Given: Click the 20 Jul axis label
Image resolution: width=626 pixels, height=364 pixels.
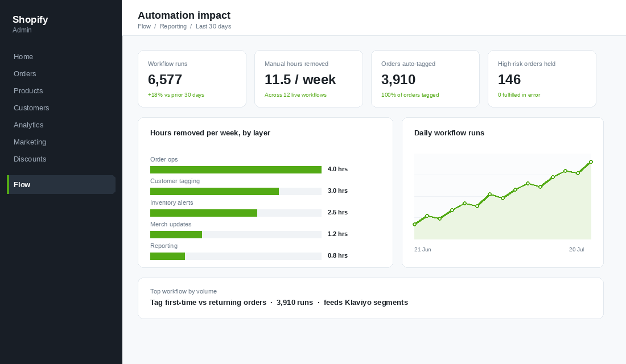Looking at the screenshot, I should pyautogui.click(x=576, y=250).
